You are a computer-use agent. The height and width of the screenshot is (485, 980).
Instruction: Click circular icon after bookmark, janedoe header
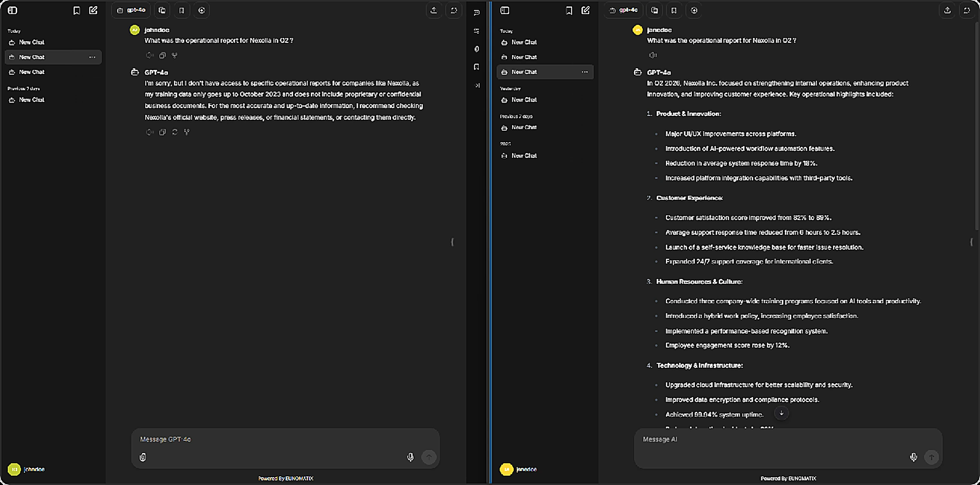click(x=694, y=11)
